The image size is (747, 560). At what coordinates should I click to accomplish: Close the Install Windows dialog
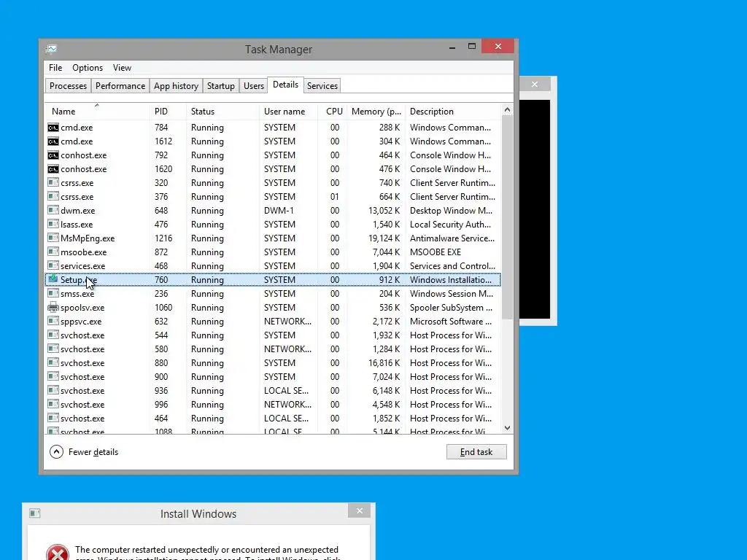[360, 510]
